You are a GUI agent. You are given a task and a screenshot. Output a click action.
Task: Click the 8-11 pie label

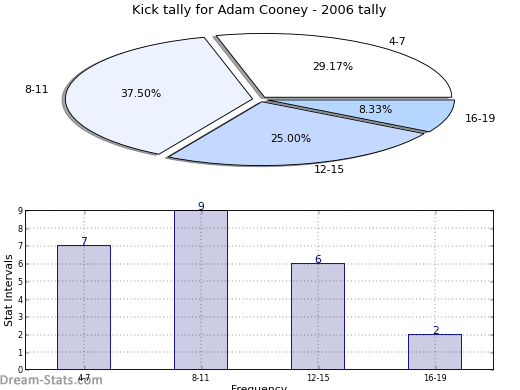(x=37, y=89)
